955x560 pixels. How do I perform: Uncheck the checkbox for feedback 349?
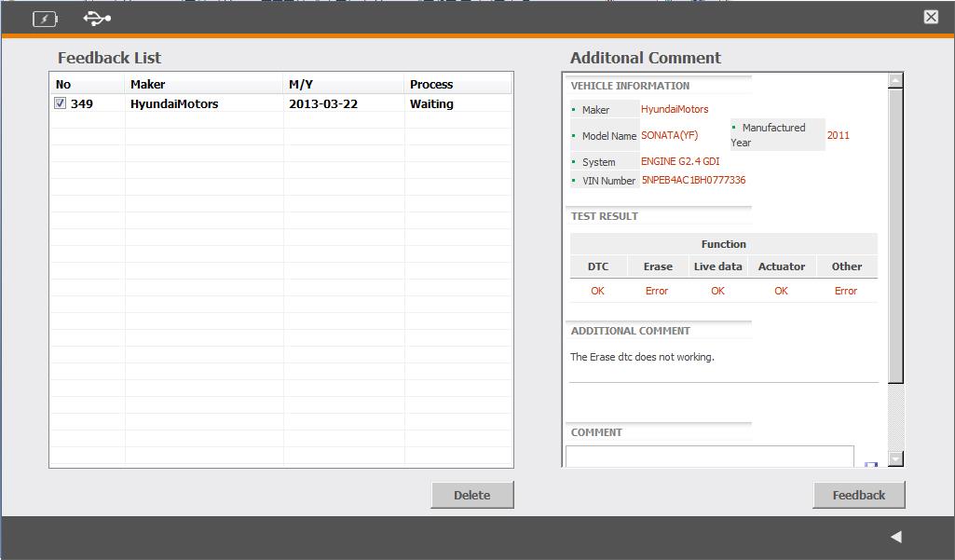[61, 104]
